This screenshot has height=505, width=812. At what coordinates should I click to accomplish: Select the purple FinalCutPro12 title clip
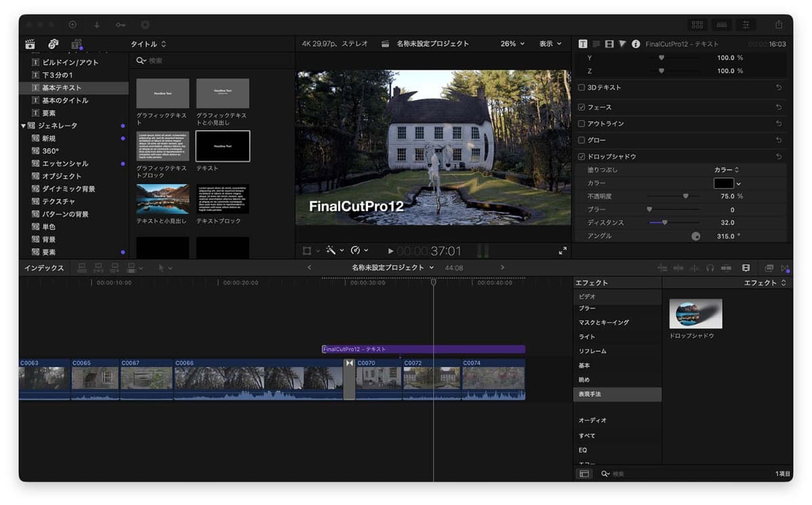coord(424,350)
